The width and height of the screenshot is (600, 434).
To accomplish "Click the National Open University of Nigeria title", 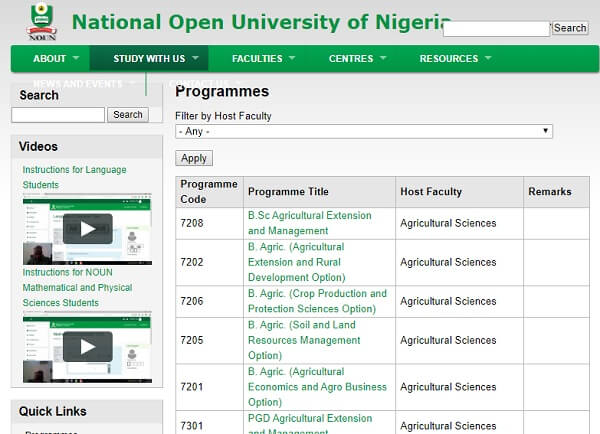I will pos(262,22).
